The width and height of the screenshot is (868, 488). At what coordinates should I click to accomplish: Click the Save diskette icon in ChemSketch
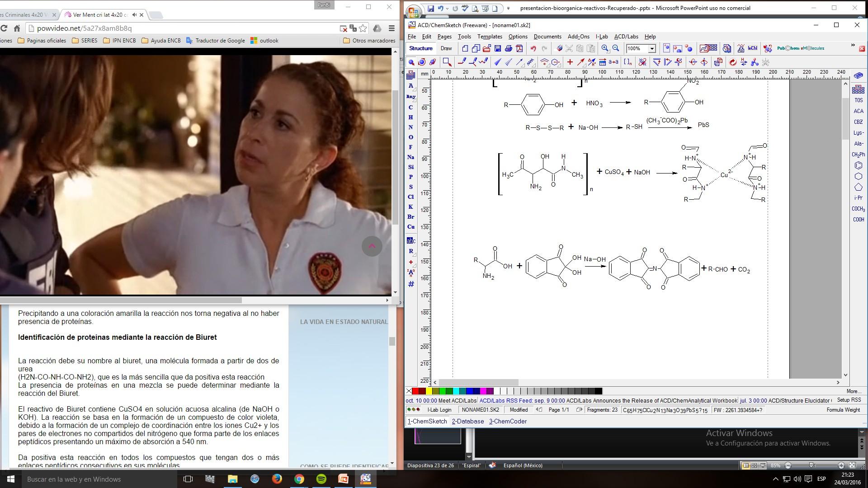(x=497, y=48)
